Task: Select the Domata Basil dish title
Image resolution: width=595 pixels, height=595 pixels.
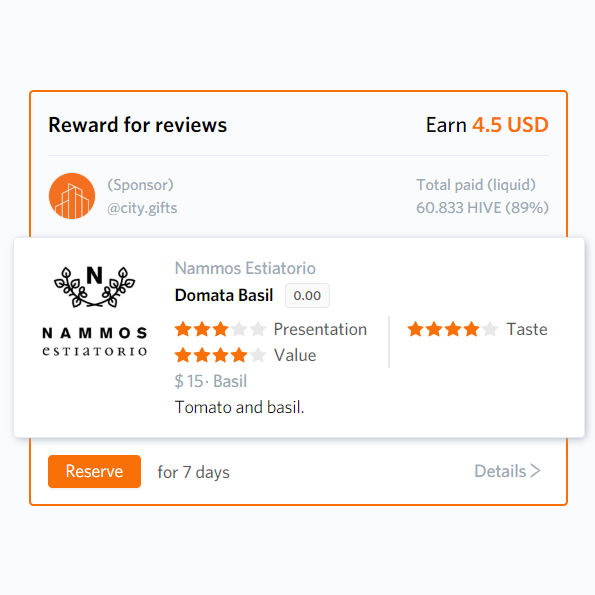Action: 224,295
